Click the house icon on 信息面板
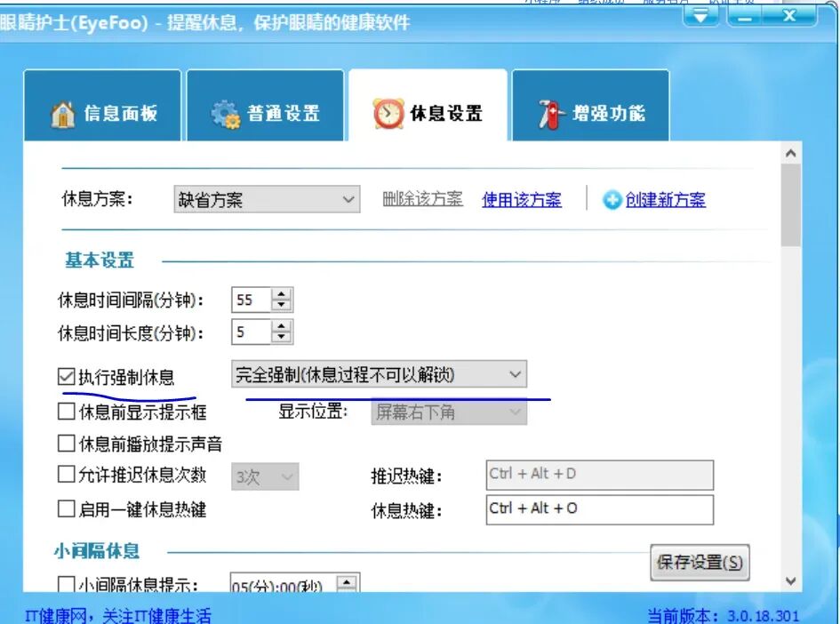Viewport: 840px width, 624px height. (63, 114)
